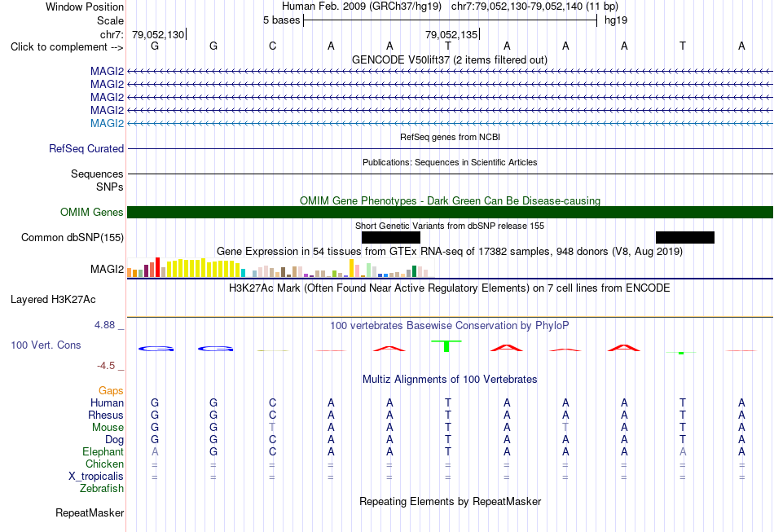774x532 pixels.
Task: Click the RefSeq Curated track label
Action: coord(86,148)
